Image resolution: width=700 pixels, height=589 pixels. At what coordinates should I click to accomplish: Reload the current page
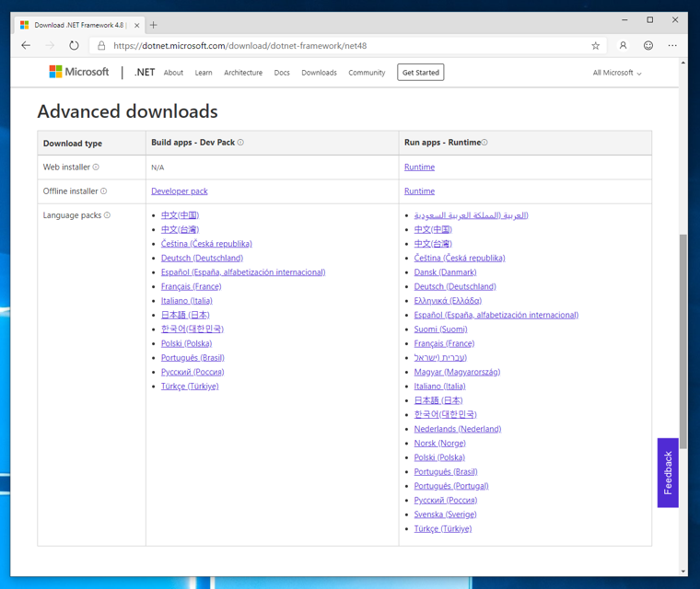[x=74, y=45]
